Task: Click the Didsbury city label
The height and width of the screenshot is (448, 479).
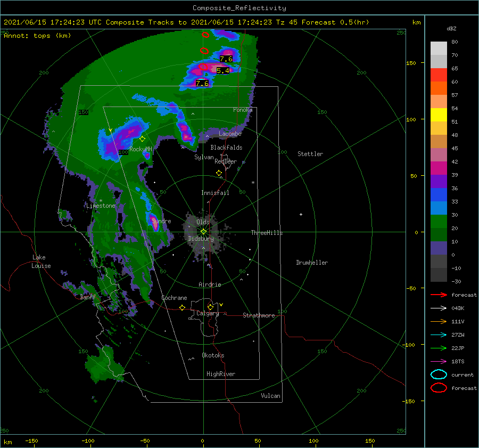Action: (x=201, y=239)
